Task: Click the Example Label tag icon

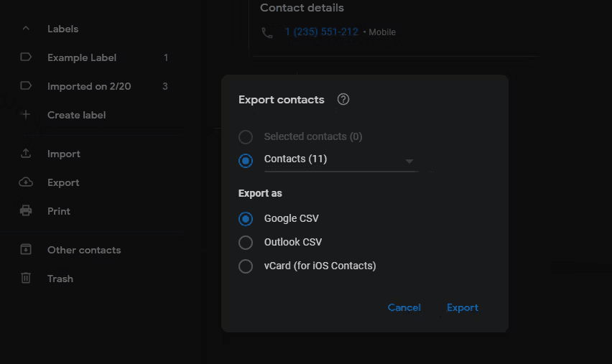Action: pyautogui.click(x=26, y=57)
